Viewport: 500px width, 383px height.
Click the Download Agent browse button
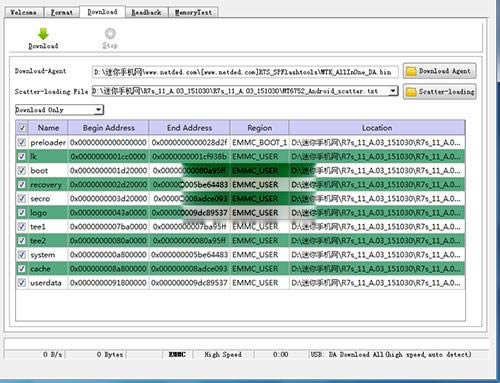click(439, 71)
